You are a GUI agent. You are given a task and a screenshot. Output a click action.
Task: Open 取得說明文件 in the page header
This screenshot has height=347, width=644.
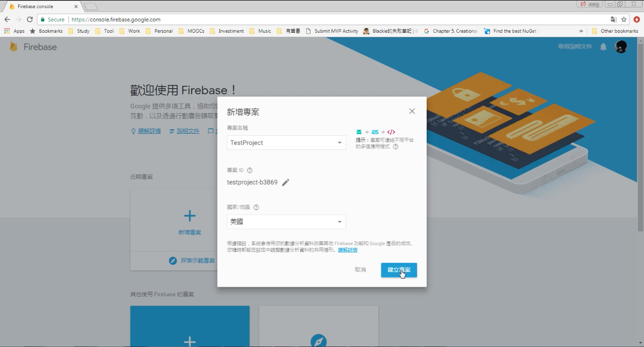click(575, 47)
